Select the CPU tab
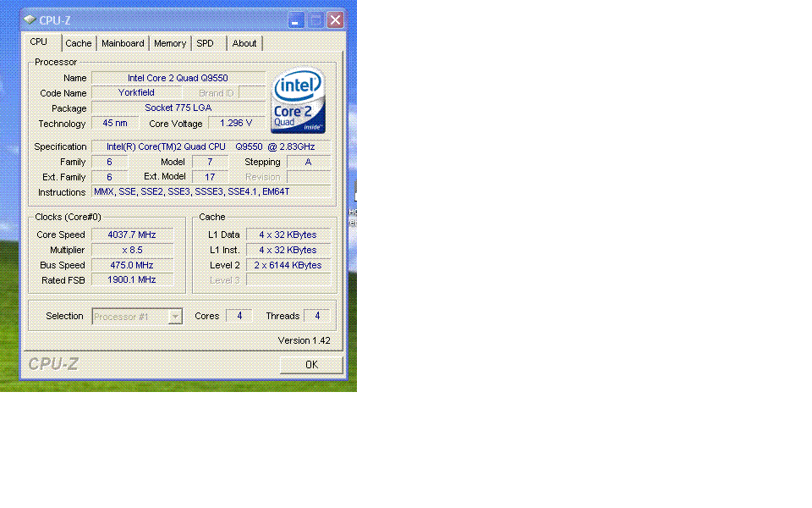 38,42
